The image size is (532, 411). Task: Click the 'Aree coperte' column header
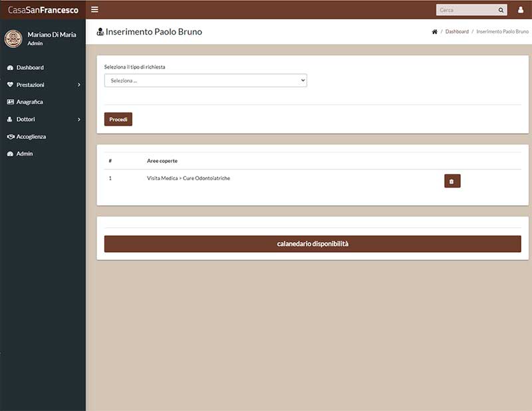point(162,161)
